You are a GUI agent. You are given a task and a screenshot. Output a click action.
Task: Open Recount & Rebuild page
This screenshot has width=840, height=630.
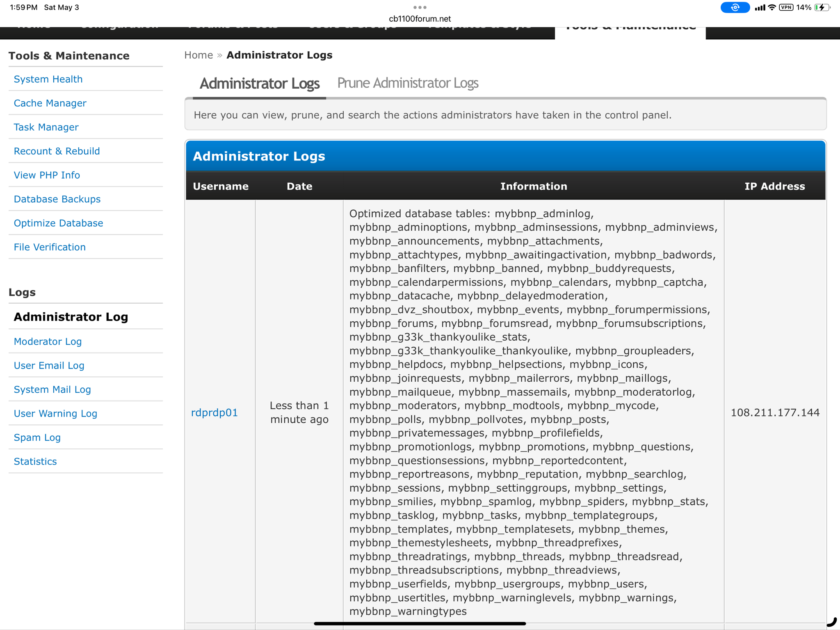click(x=57, y=151)
